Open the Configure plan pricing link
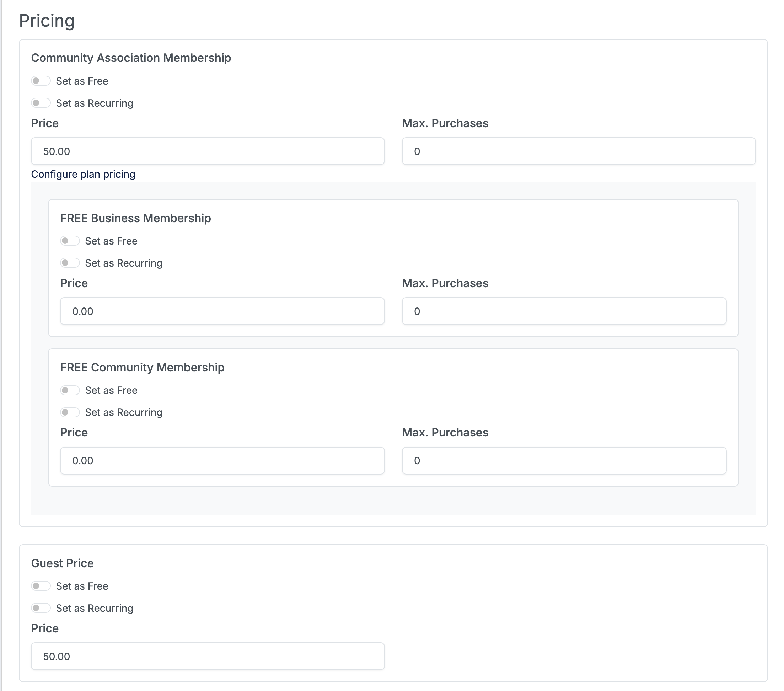Image resolution: width=784 pixels, height=691 pixels. [x=83, y=174]
